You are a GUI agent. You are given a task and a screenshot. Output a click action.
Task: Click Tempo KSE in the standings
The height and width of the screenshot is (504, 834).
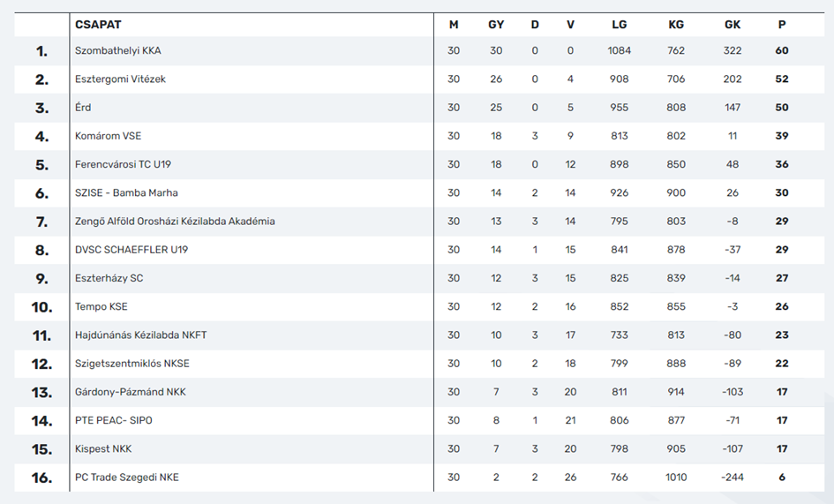pyautogui.click(x=101, y=306)
